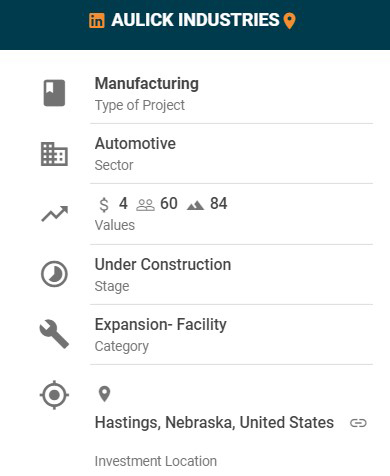
Task: Click the Automotive sector entry
Action: click(135, 144)
